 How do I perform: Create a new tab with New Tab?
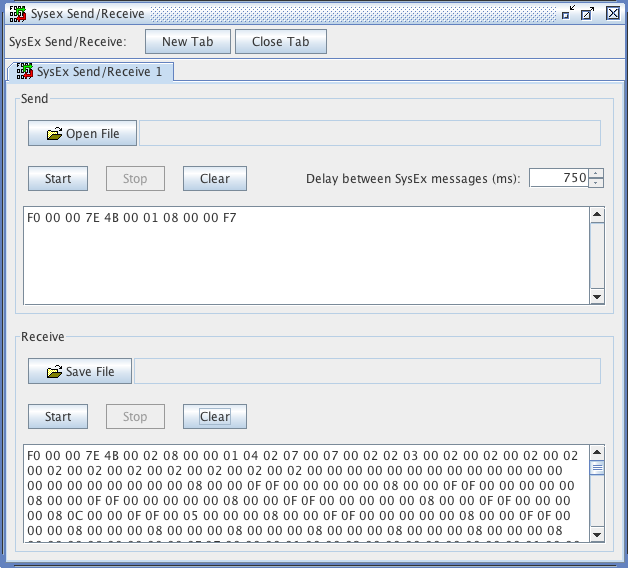click(x=187, y=42)
